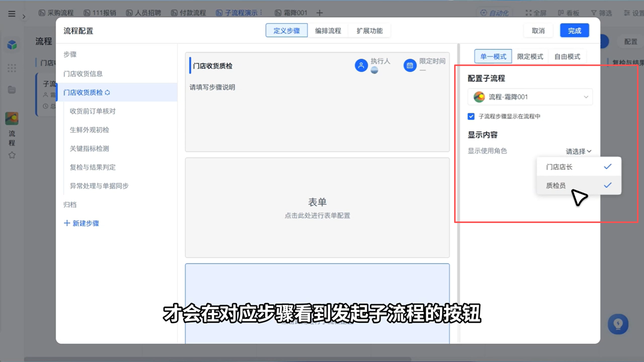Add a new tab with plus icon
The image size is (644, 362).
pyautogui.click(x=320, y=13)
